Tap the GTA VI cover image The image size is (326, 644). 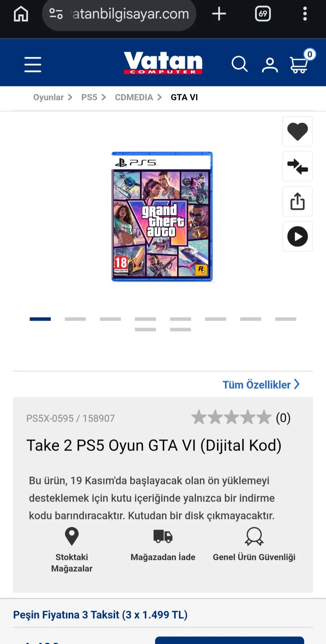coord(162,216)
